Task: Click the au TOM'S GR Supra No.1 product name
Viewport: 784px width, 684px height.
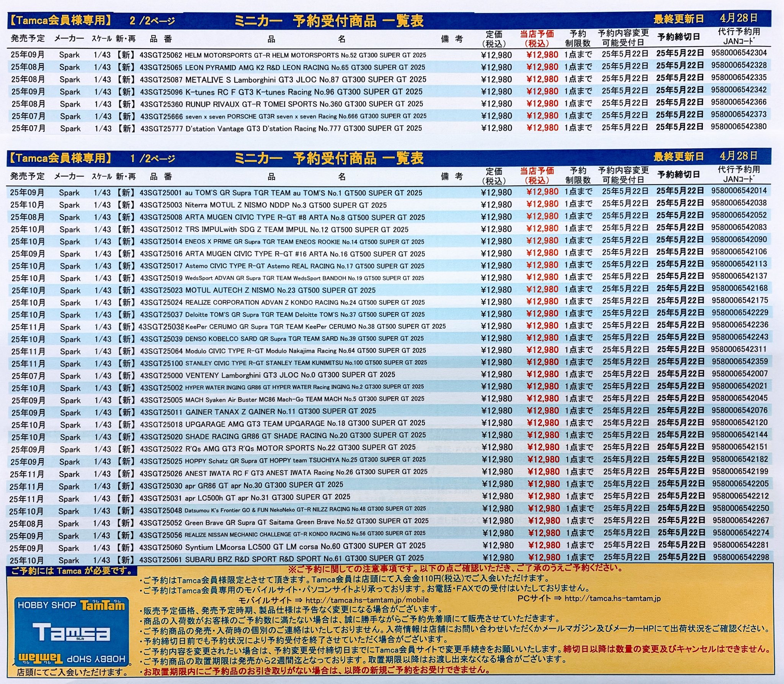Action: (304, 193)
